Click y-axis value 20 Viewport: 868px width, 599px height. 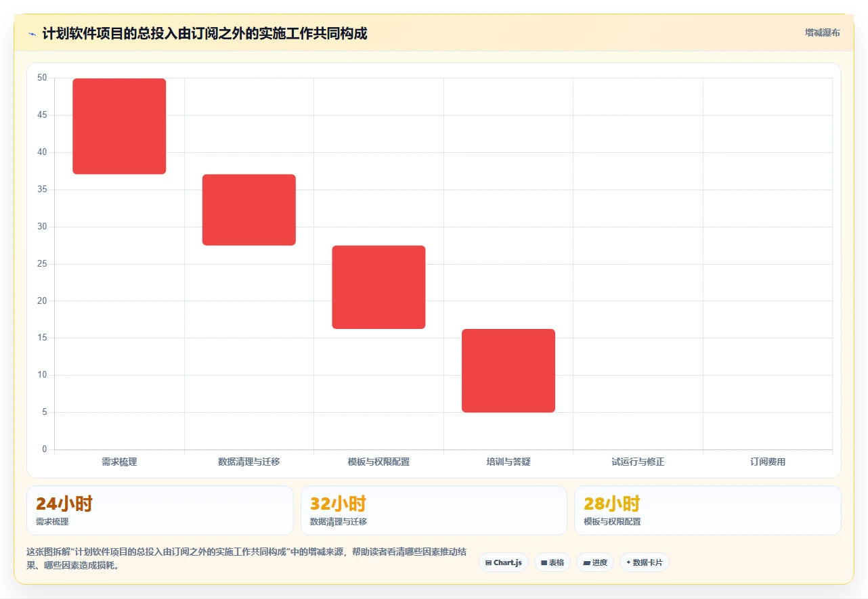[x=42, y=301]
